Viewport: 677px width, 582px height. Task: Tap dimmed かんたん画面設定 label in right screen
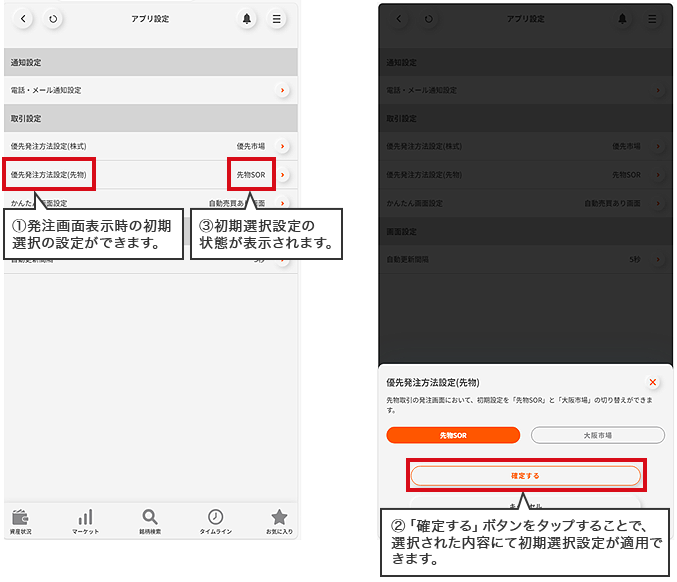tap(414, 203)
